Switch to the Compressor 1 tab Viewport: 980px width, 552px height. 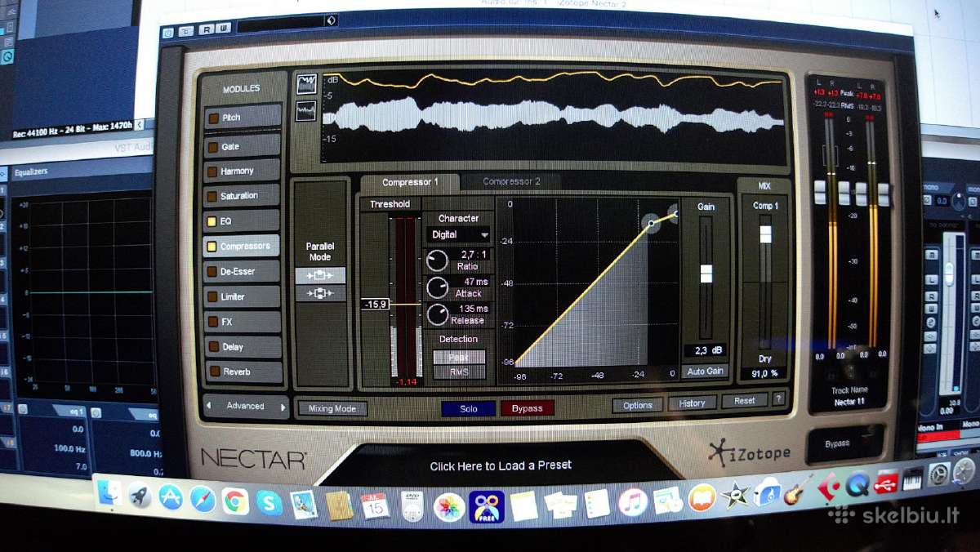[410, 182]
